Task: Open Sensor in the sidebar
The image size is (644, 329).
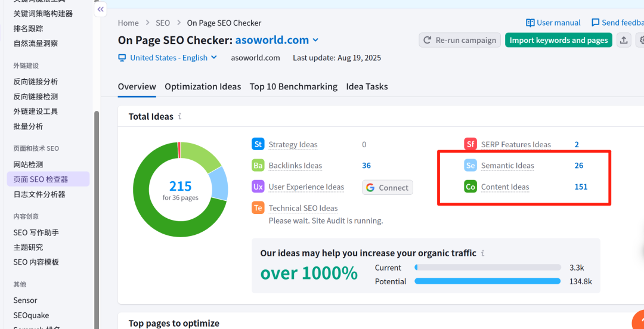Action: tap(25, 300)
